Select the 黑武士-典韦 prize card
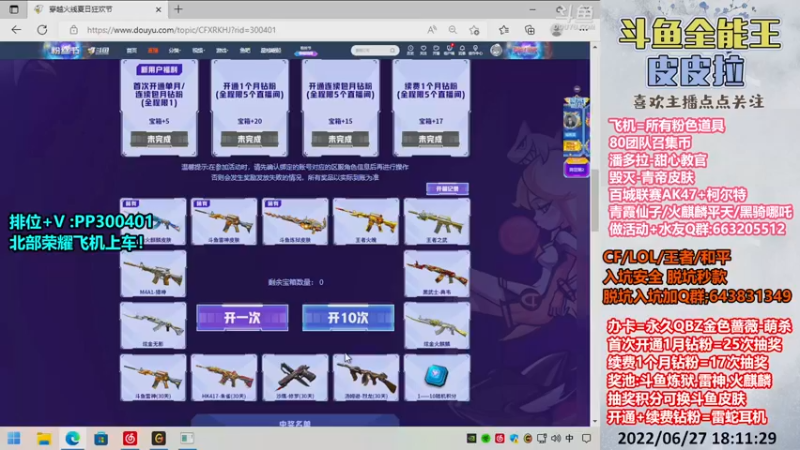Viewport: 800px width, 450px height. coord(437,273)
